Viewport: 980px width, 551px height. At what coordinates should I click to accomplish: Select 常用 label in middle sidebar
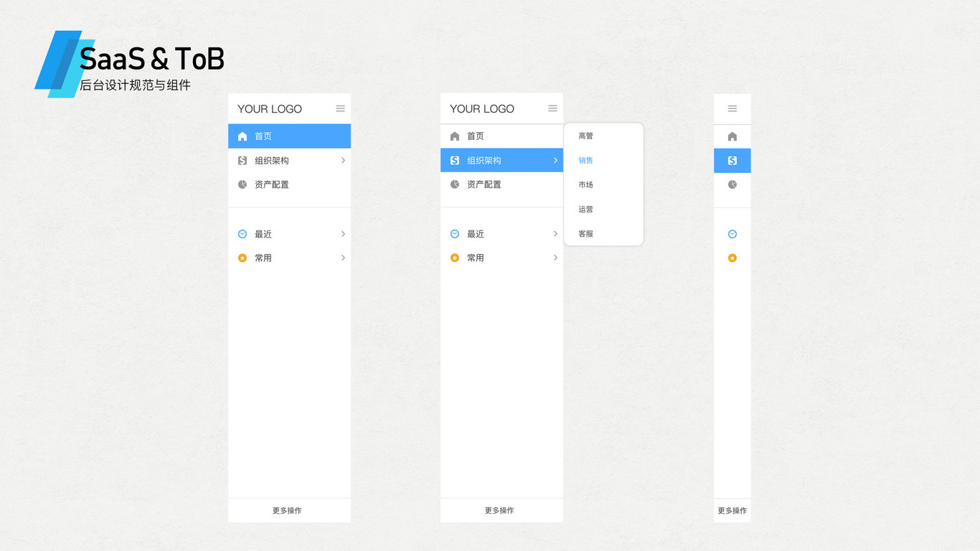[x=476, y=258]
